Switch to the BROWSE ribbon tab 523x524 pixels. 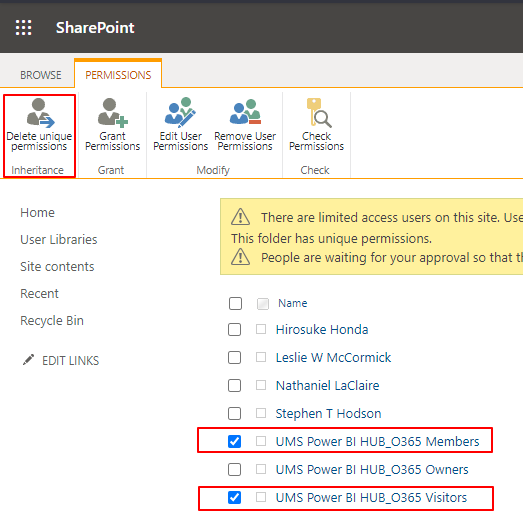[x=41, y=75]
